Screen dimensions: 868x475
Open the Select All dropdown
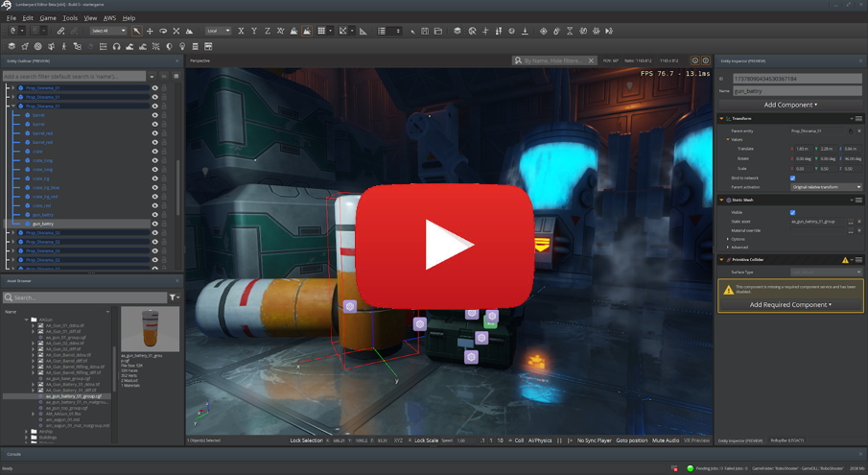[x=108, y=31]
